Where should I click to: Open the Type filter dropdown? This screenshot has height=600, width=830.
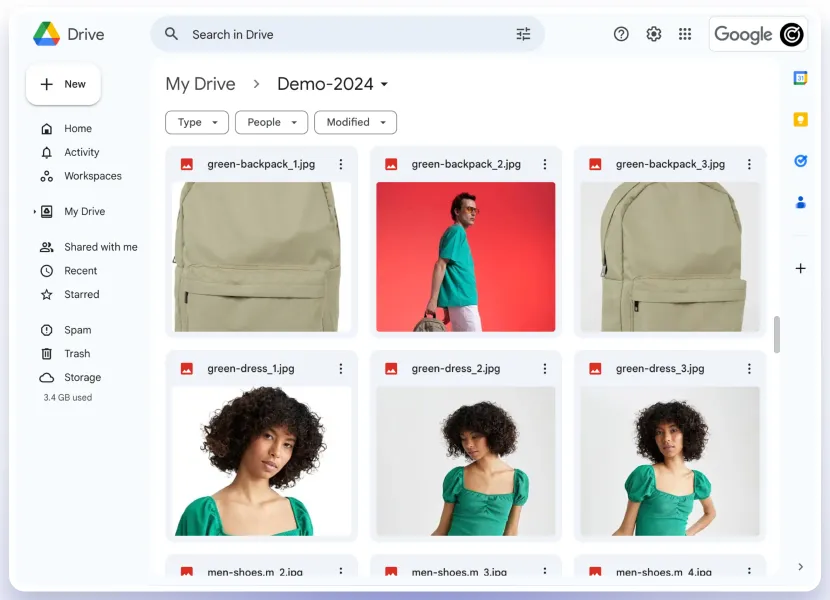(197, 122)
